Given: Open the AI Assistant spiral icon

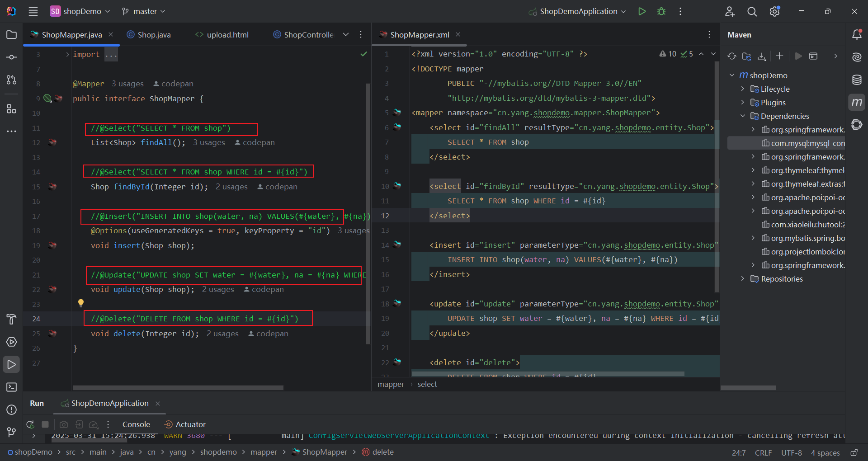Looking at the screenshot, I should 857,57.
